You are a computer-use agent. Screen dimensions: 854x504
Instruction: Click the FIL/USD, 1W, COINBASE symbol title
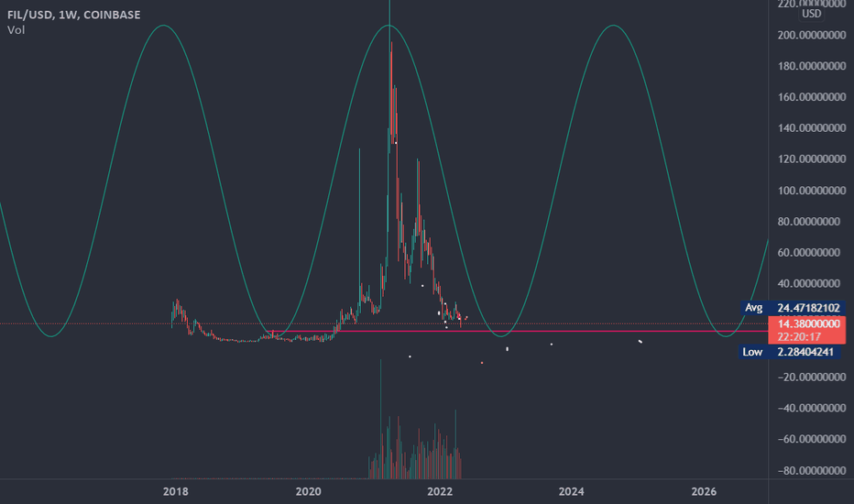[73, 15]
